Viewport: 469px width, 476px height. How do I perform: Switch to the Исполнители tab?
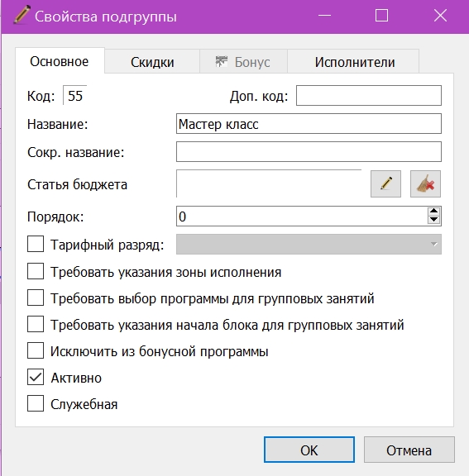point(353,62)
